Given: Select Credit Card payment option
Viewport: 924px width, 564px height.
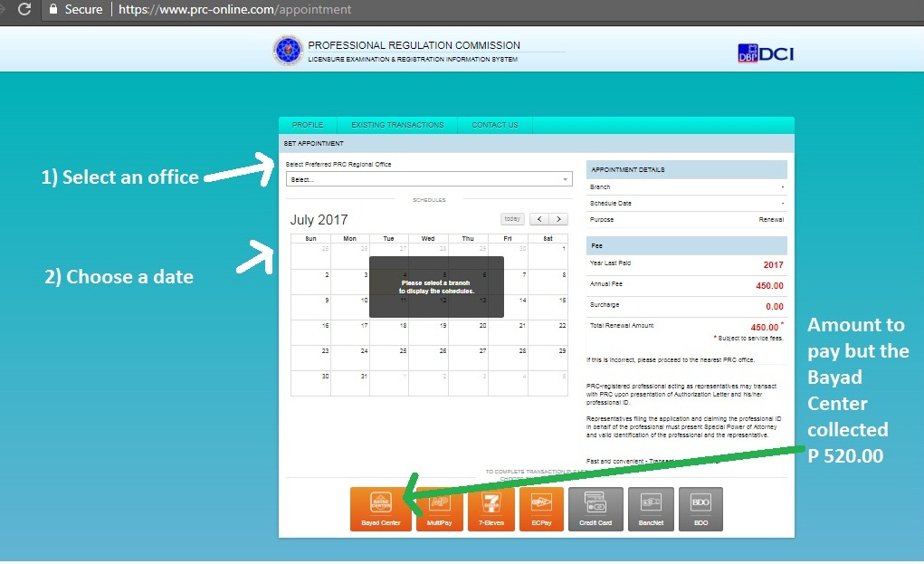Looking at the screenshot, I should 595,509.
